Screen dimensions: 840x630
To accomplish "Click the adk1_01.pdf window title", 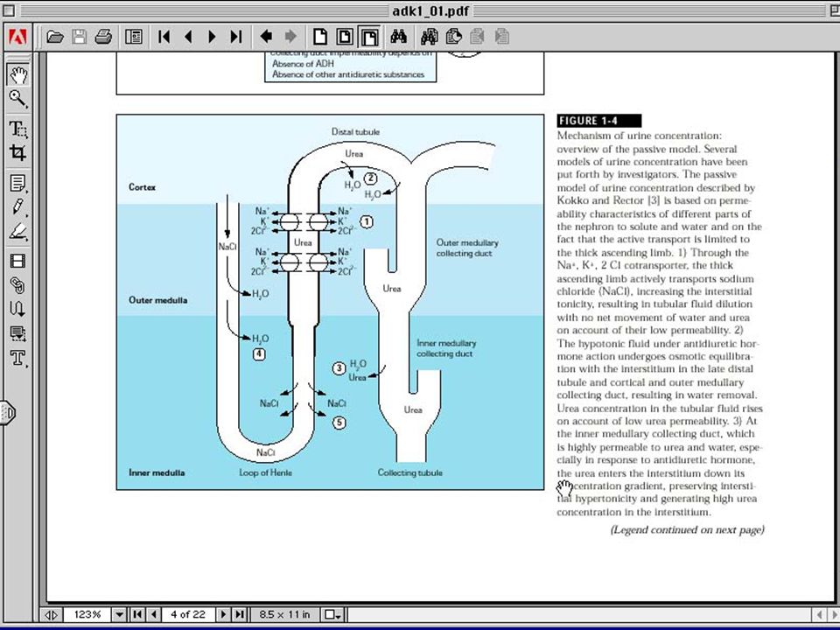I will (x=430, y=11).
